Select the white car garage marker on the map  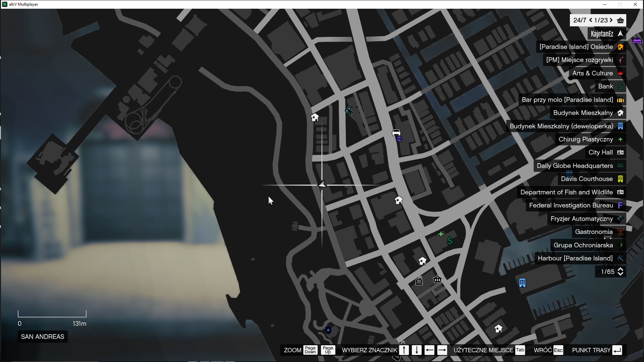(396, 132)
